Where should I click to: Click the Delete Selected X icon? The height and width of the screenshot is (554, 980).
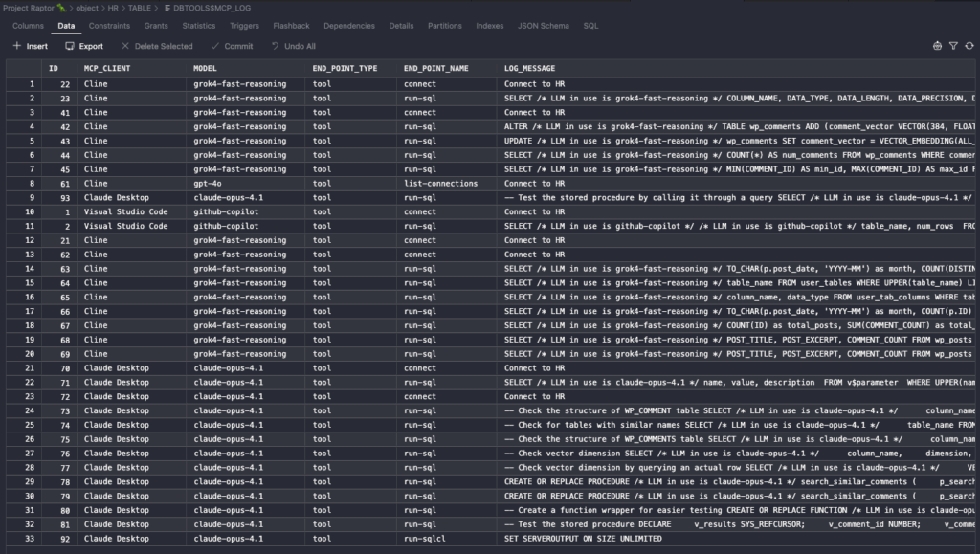coord(125,46)
